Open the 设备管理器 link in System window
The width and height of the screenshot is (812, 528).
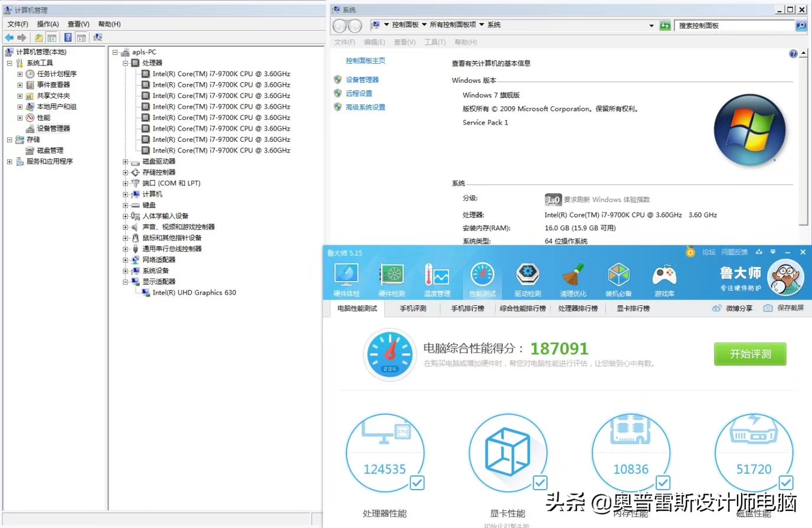(362, 80)
